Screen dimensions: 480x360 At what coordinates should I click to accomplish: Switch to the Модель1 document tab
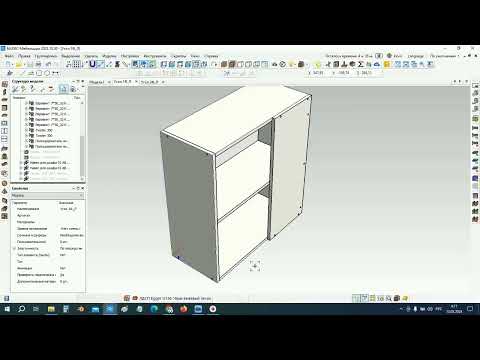tap(96, 82)
